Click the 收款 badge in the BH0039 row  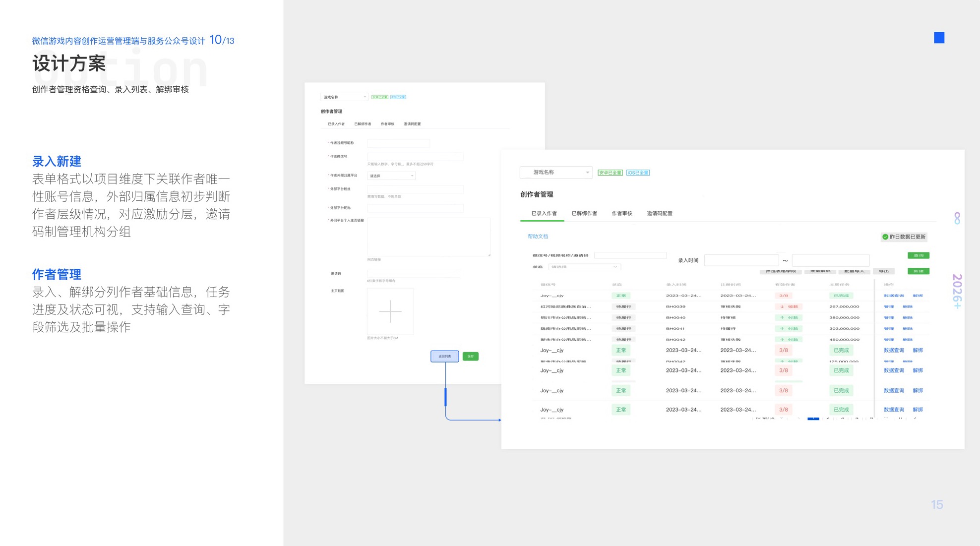[789, 306]
